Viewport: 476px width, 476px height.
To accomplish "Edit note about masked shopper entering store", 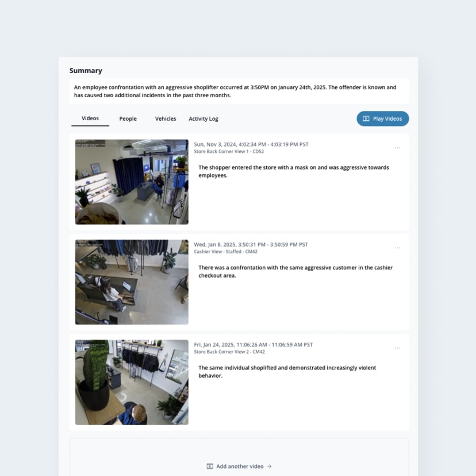I will click(x=294, y=171).
